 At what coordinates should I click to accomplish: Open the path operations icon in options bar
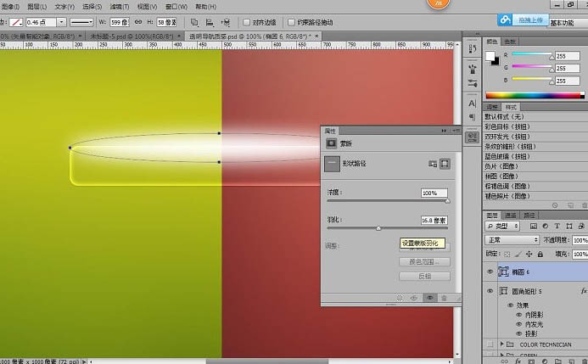[194, 23]
